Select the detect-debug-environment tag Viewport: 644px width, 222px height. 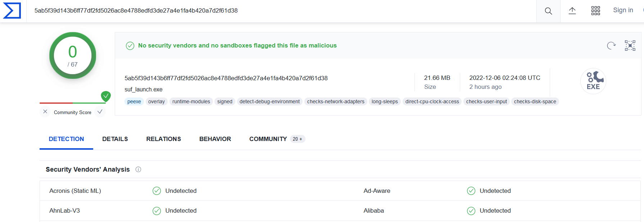(269, 101)
